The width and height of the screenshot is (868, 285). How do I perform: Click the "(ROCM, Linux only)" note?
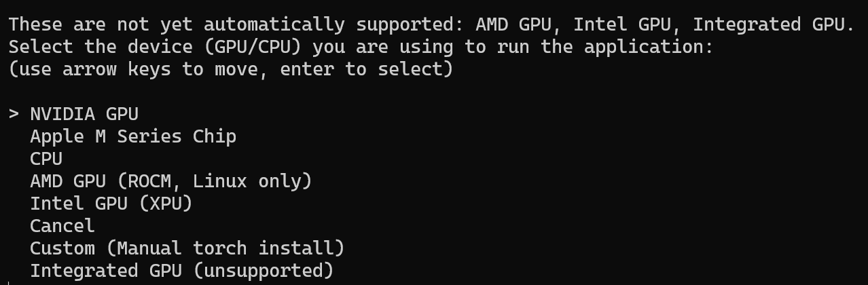coord(214,181)
